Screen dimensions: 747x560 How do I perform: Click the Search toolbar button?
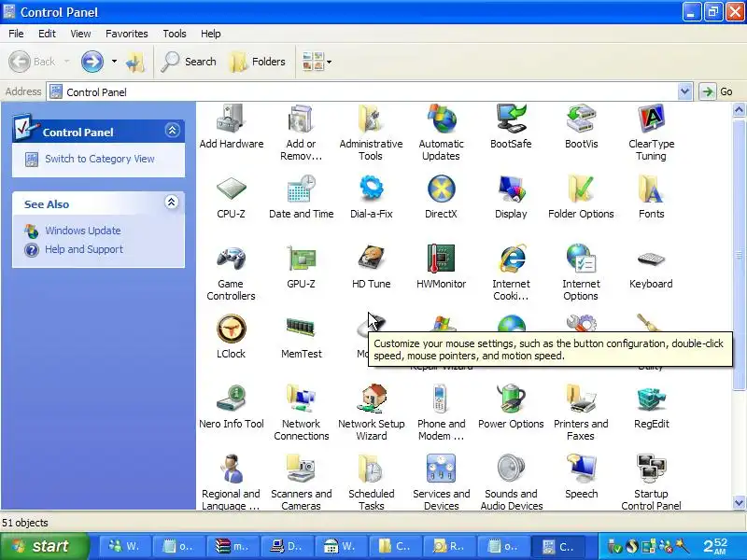(189, 62)
